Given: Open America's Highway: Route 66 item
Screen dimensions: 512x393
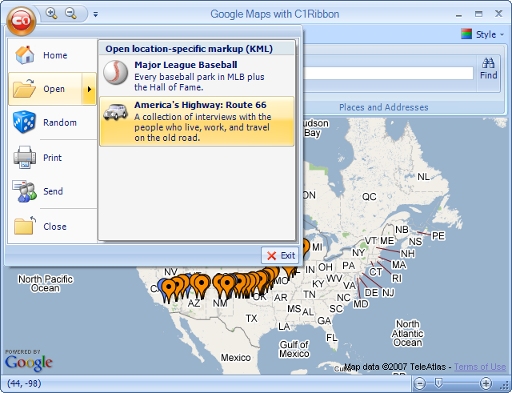Looking at the screenshot, I should [197, 121].
